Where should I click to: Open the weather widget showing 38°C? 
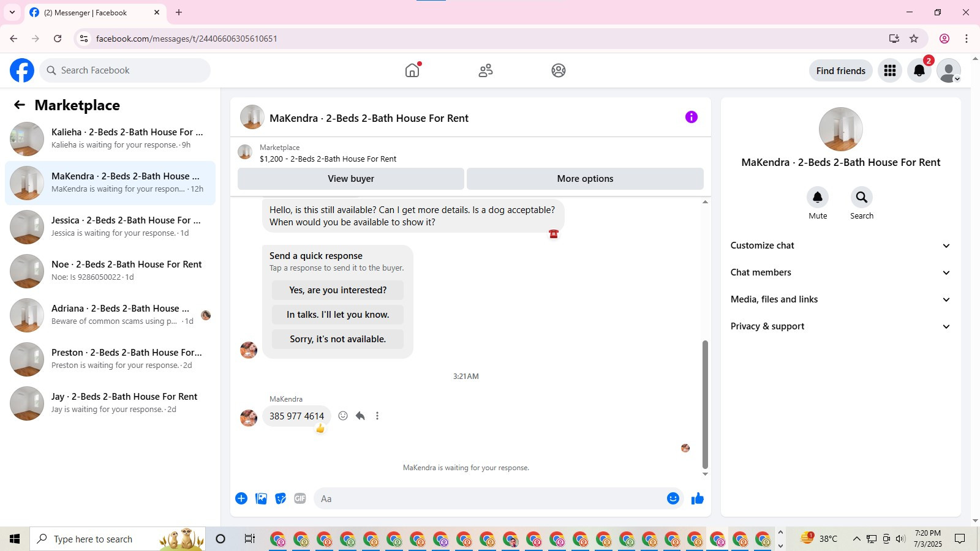820,539
